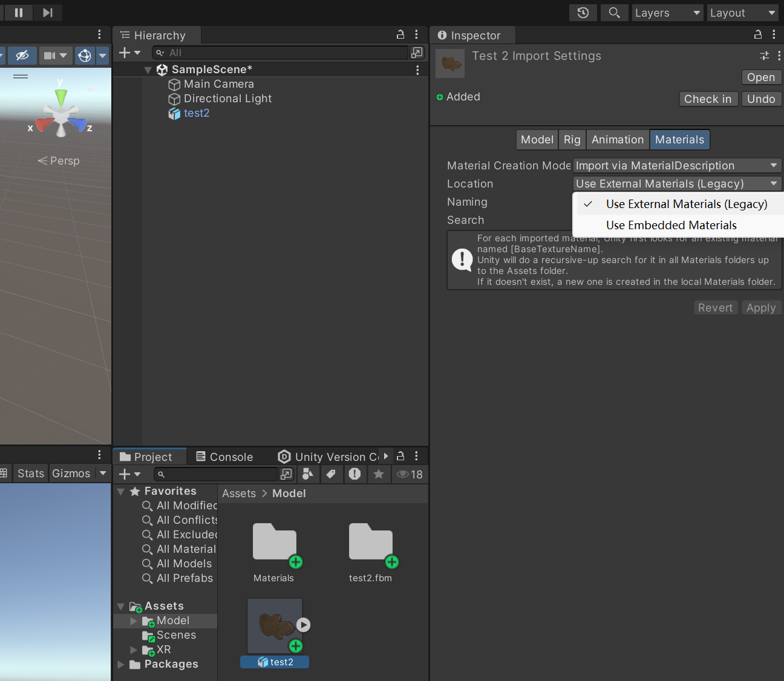
Task: Open Project create plus dropdown
Action: pos(129,474)
